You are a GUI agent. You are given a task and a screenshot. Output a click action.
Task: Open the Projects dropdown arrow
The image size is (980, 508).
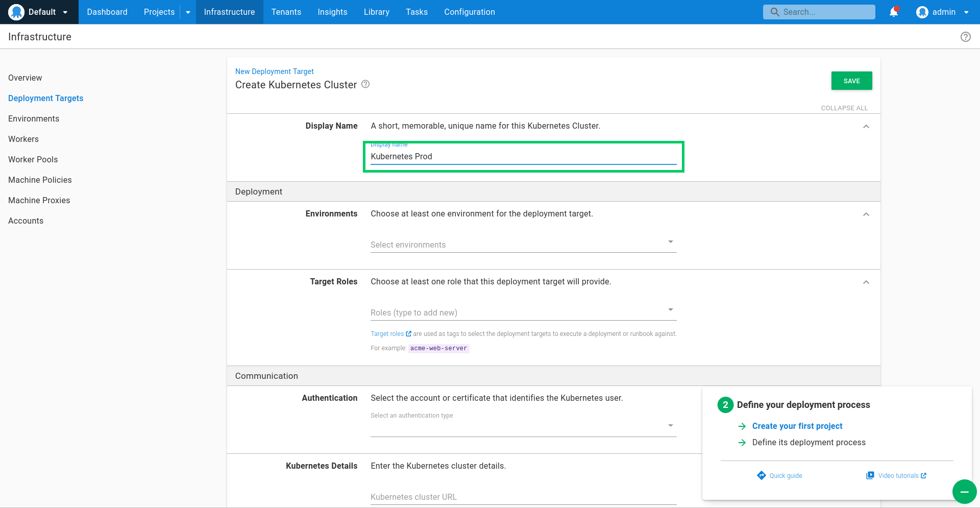[188, 12]
